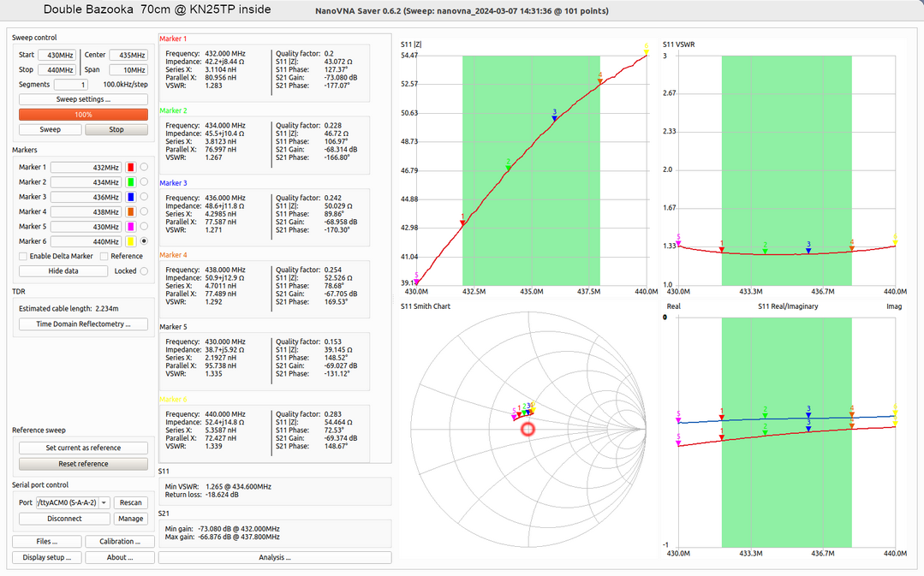This screenshot has height=576, width=924.
Task: Click the sweep Stop frequency field
Action: [x=57, y=70]
